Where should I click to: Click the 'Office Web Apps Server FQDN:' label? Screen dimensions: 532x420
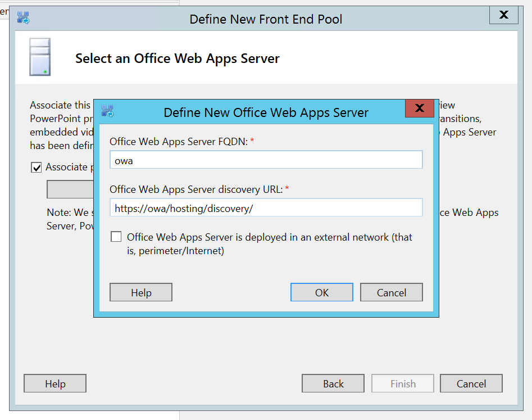[x=179, y=142]
